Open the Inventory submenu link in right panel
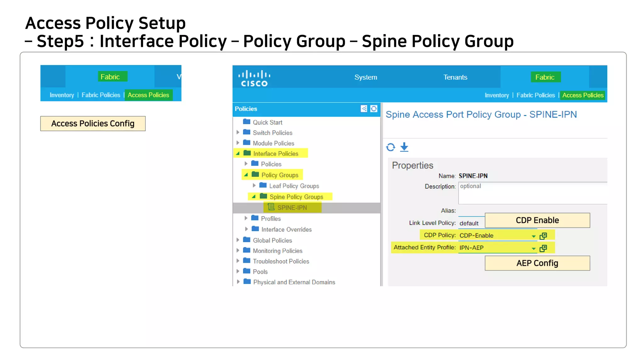The height and width of the screenshot is (362, 644). (x=497, y=95)
